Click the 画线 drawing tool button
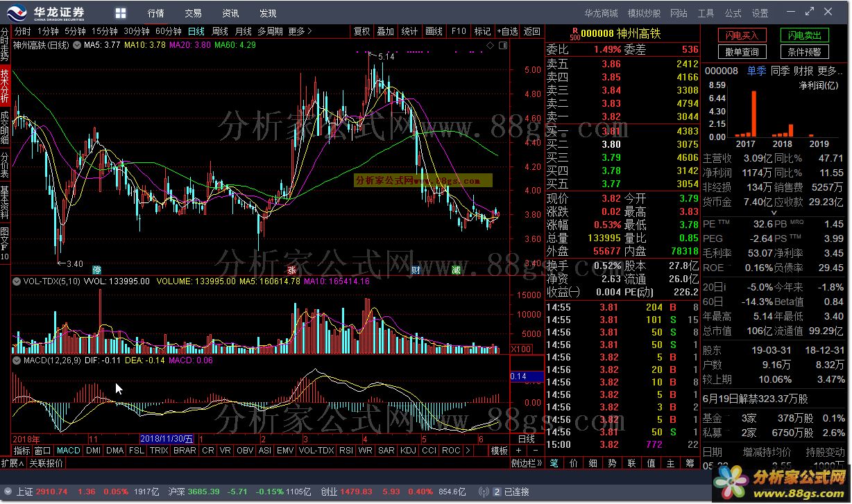 [x=434, y=31]
